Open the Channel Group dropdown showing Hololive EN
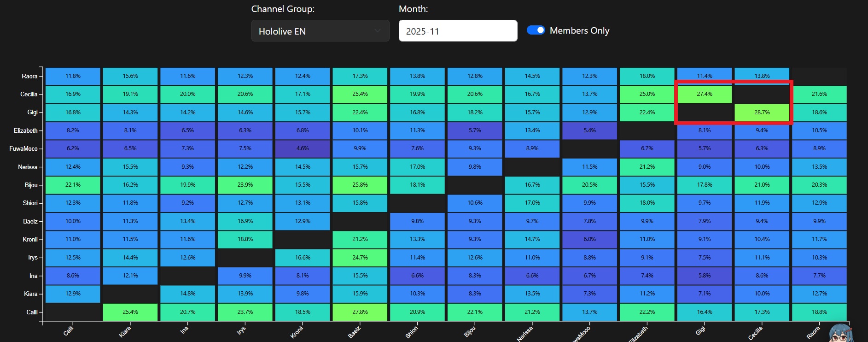Screen dimensions: 868x342 [320, 31]
